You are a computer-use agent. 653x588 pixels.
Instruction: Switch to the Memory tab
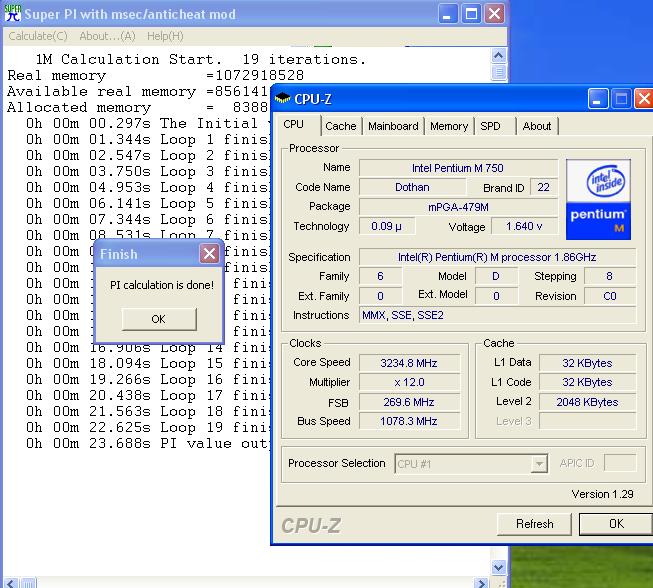[x=449, y=126]
